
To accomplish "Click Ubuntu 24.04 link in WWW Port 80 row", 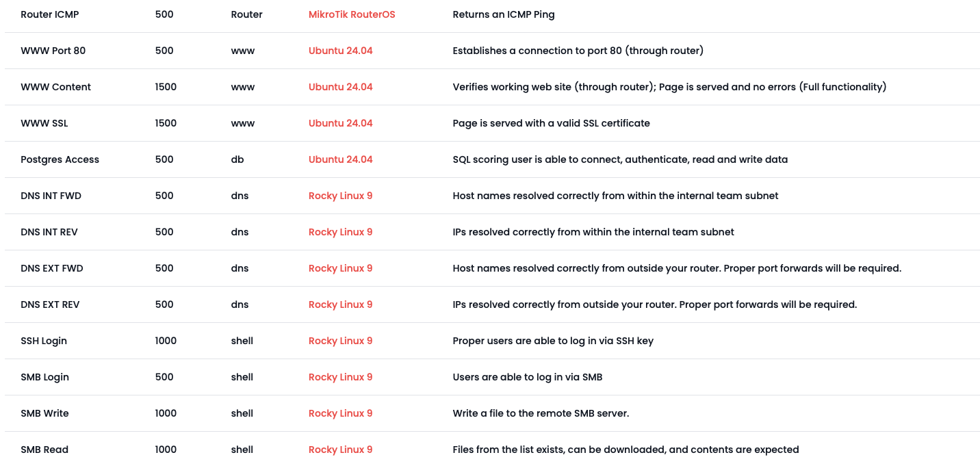I will (x=340, y=51).
